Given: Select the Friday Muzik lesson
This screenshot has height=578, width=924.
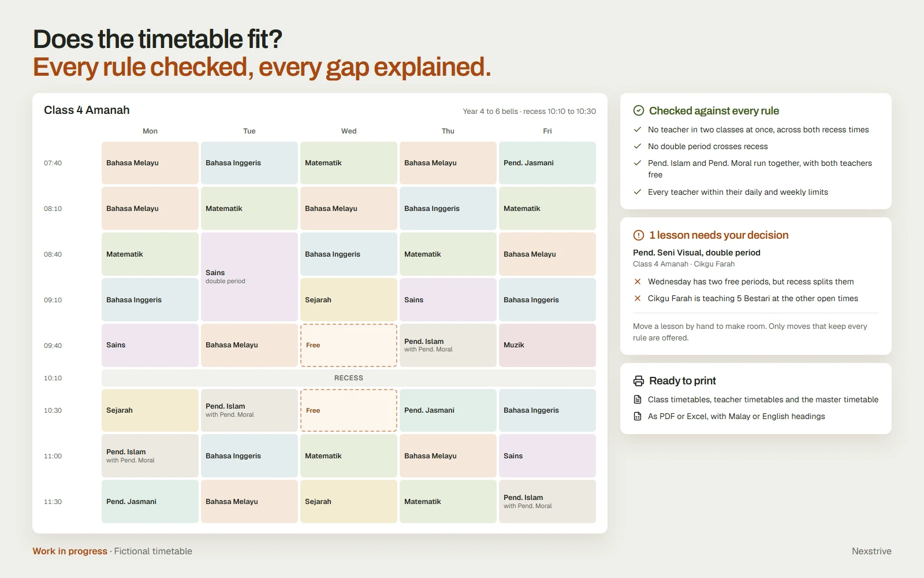Looking at the screenshot, I should tap(547, 345).
